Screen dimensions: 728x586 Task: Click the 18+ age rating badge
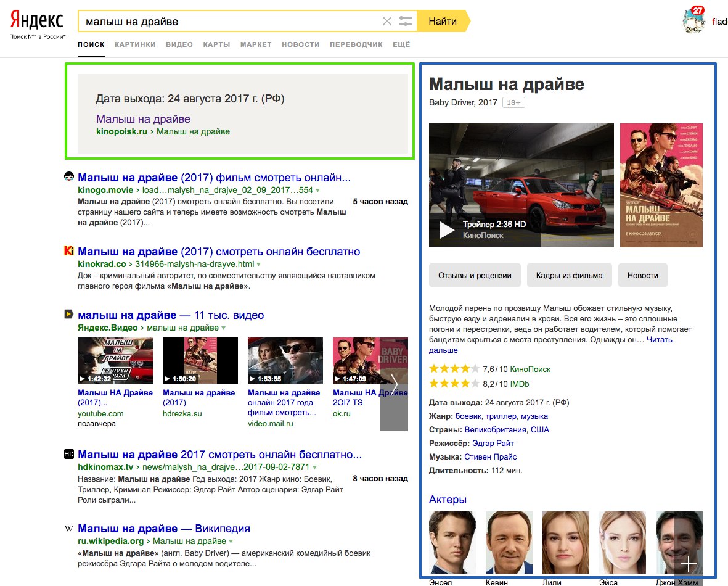pyautogui.click(x=513, y=102)
